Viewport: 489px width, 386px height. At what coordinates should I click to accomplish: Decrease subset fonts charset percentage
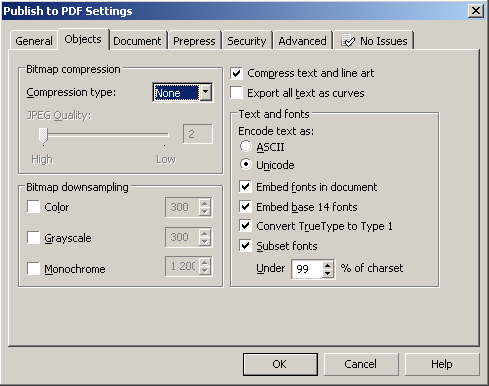pyautogui.click(x=328, y=274)
